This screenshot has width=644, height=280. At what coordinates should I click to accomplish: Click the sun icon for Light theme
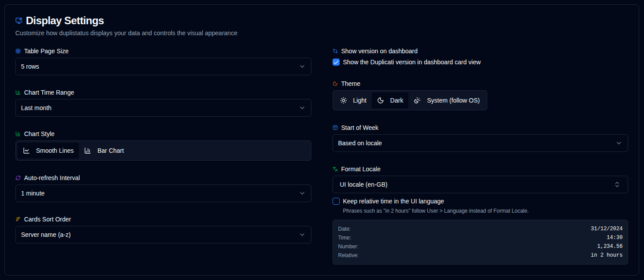coord(344,100)
